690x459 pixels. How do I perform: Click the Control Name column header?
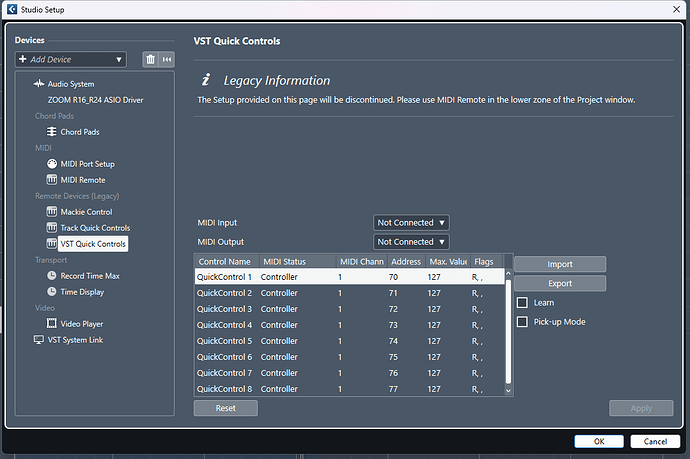coord(227,261)
